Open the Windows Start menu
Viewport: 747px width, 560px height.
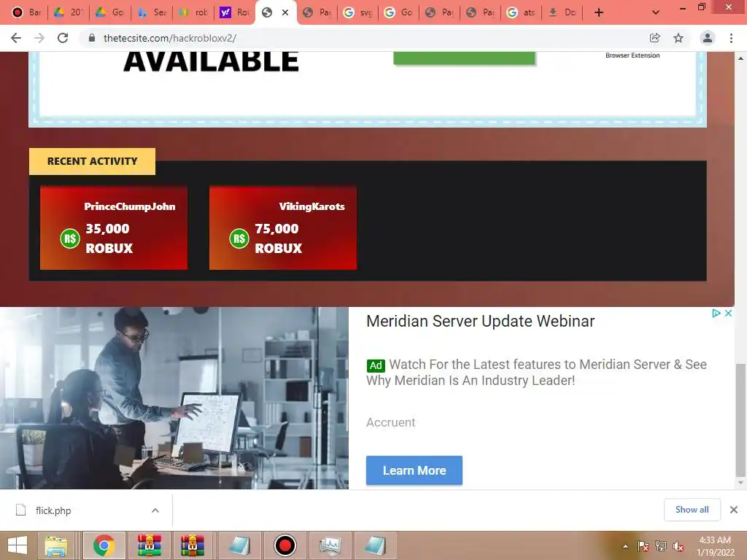click(18, 545)
